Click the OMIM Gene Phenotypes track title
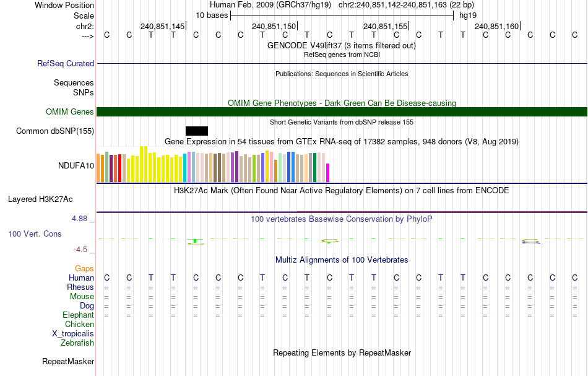Image resolution: width=588 pixels, height=376 pixels. click(x=342, y=103)
